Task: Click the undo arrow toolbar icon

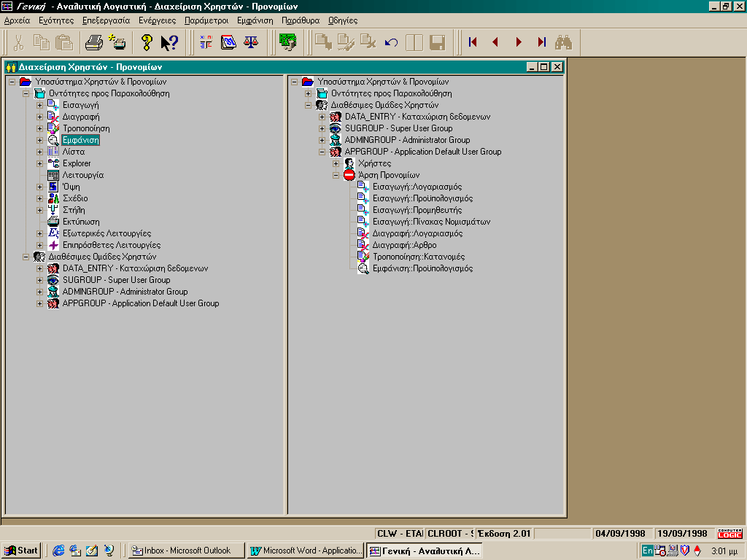Action: (x=391, y=42)
